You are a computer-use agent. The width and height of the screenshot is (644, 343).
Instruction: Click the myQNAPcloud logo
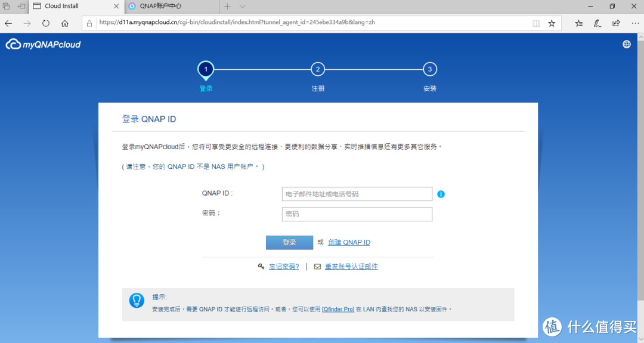43,45
